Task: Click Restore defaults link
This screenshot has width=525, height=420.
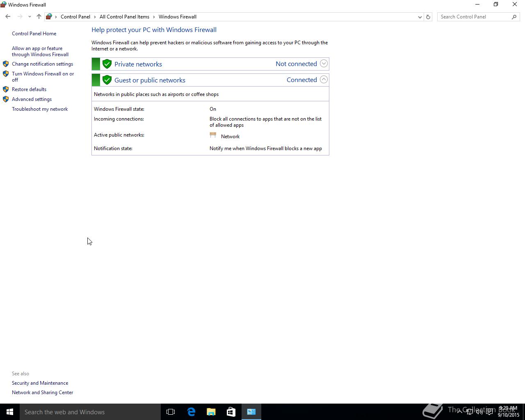Action: (29, 89)
